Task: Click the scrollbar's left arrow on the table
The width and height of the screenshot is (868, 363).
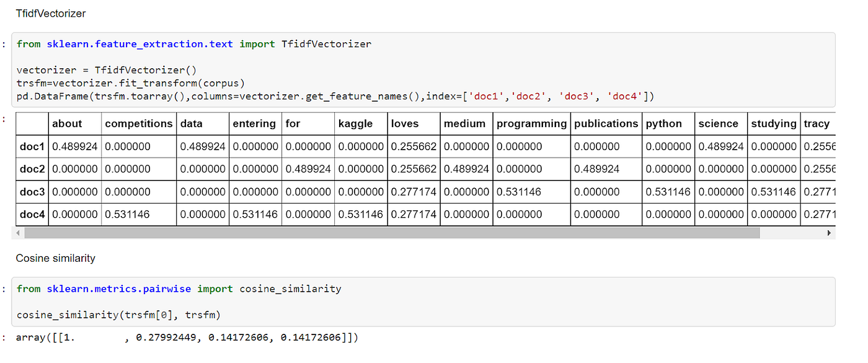Action: 18,233
